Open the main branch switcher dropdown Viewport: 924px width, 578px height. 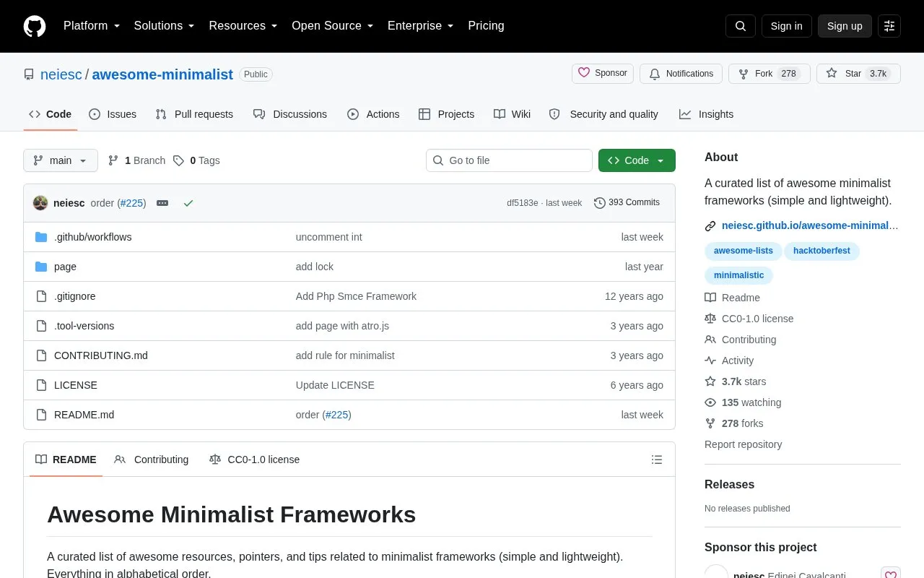pyautogui.click(x=61, y=160)
